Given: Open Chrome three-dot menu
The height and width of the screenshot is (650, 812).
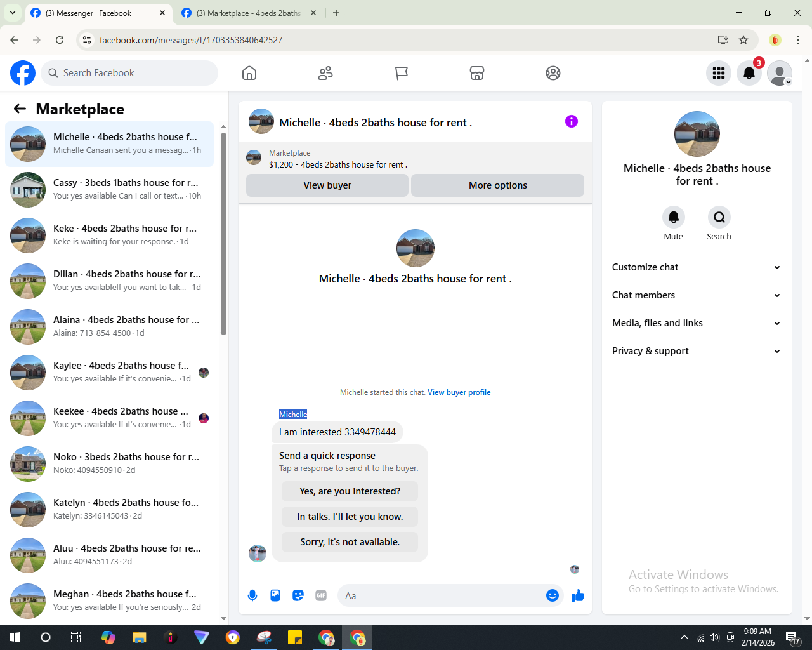Looking at the screenshot, I should 798,40.
